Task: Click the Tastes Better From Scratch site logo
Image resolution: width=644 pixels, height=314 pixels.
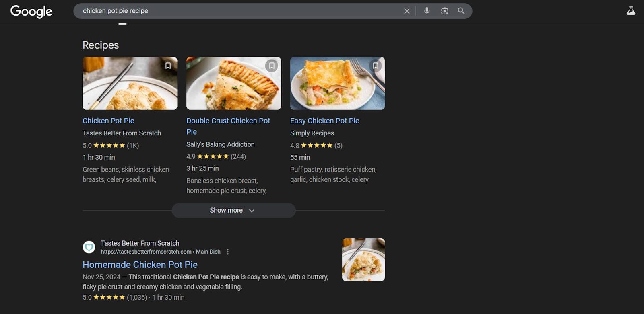Action: pyautogui.click(x=89, y=247)
